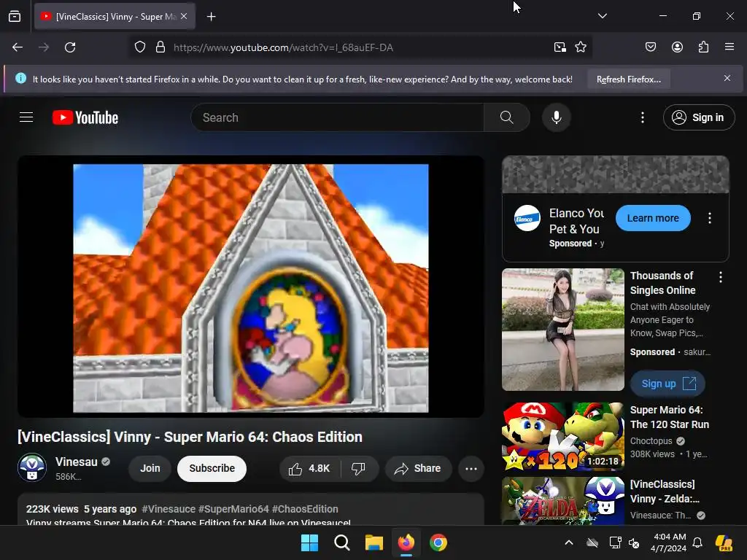Subscribe to the Vinesauce channel
The height and width of the screenshot is (560, 747).
click(212, 469)
